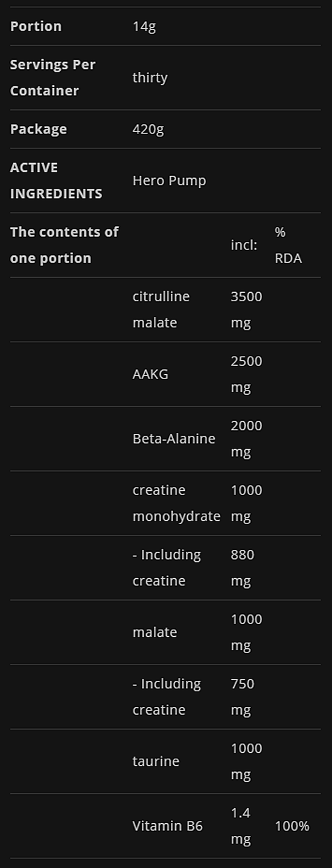Click the incl: column header
The image size is (332, 868).
click(x=244, y=245)
